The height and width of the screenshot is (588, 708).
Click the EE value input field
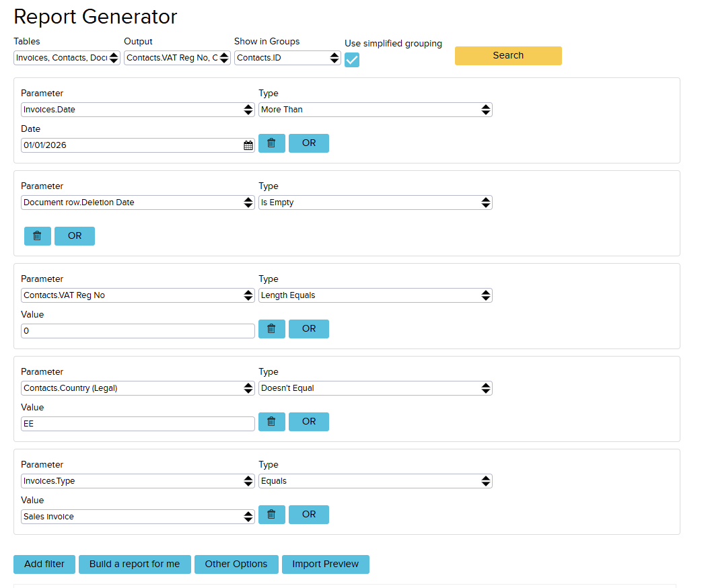(137, 424)
